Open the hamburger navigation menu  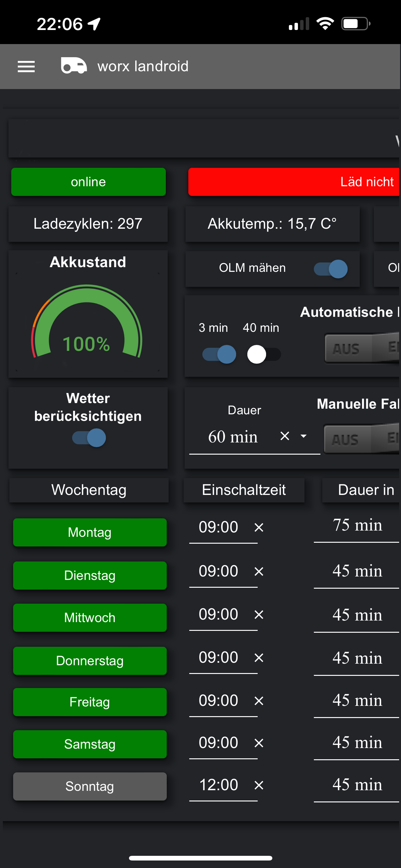tap(26, 66)
